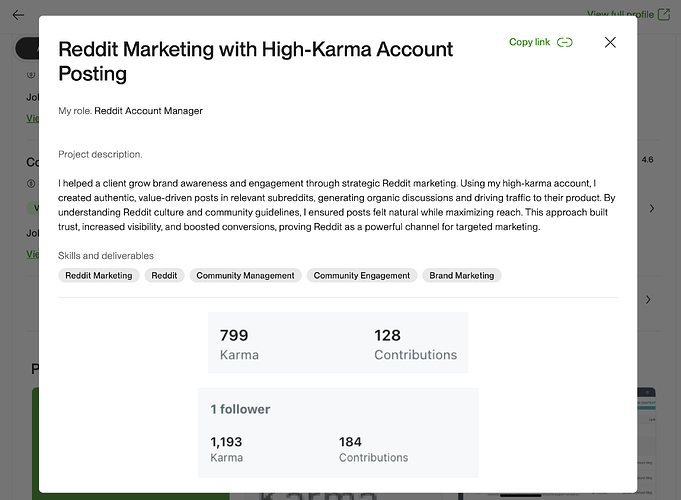This screenshot has width=681, height=500.
Task: Open the green portfolio thumbnail behind the dialog
Action: point(35,440)
